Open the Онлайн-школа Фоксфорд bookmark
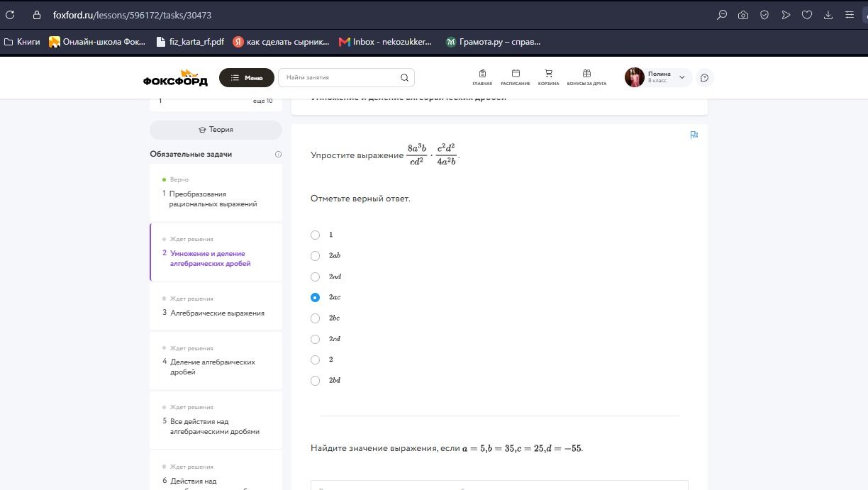Image resolution: width=868 pixels, height=490 pixels. click(x=97, y=42)
